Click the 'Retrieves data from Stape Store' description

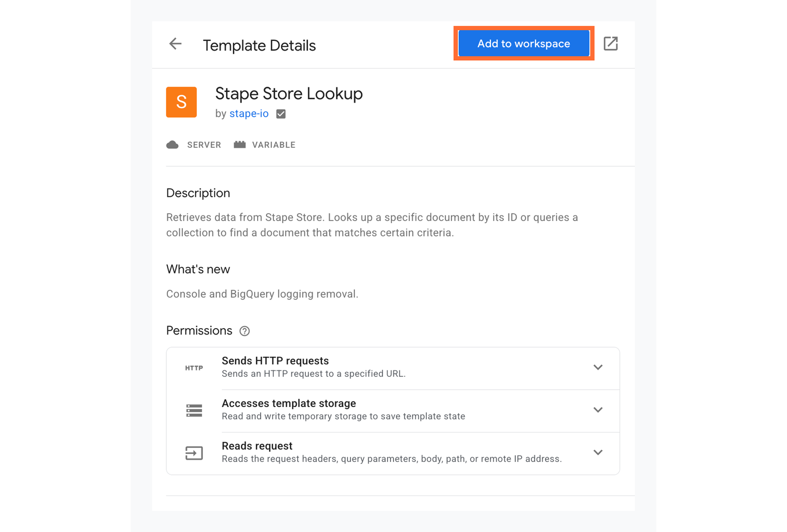pyautogui.click(x=372, y=225)
